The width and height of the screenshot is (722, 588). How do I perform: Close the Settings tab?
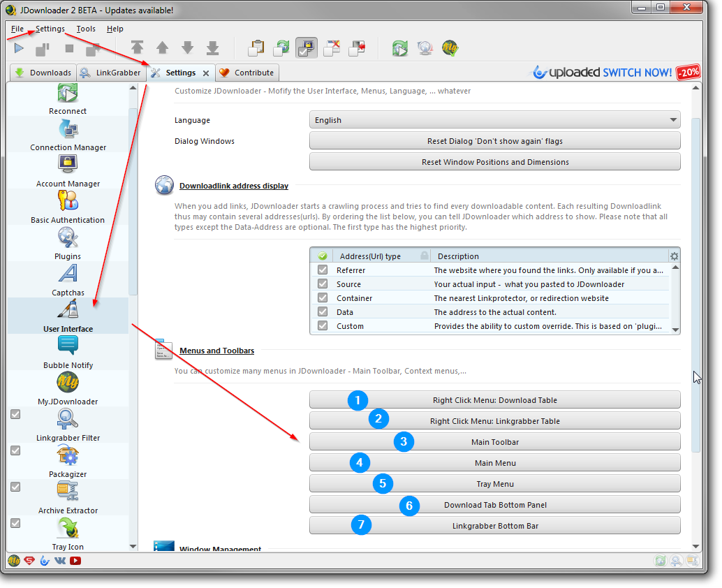point(206,73)
